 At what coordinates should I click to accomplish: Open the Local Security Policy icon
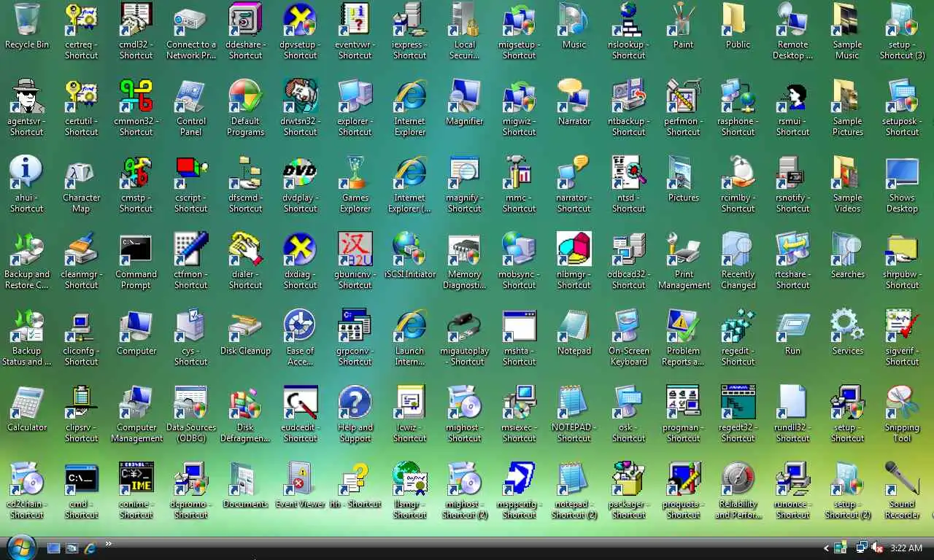point(465,20)
